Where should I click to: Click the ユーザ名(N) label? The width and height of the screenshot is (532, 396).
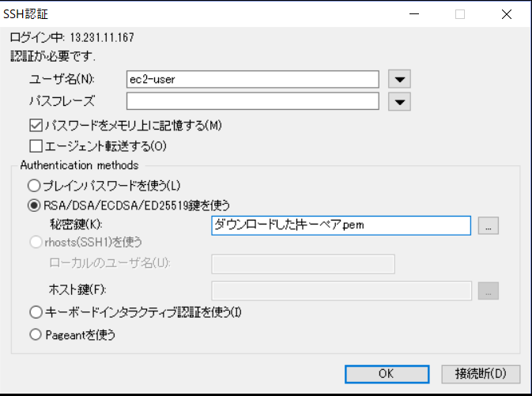[x=62, y=79]
